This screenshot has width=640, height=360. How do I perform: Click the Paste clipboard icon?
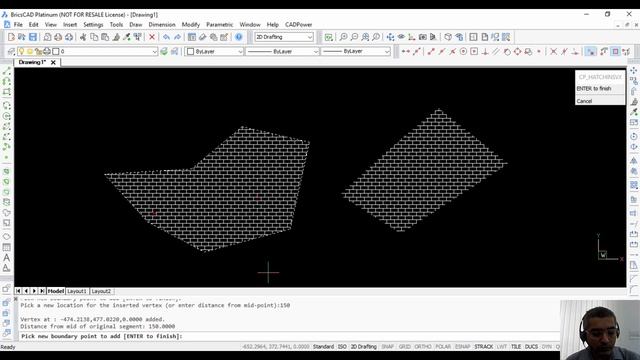coord(105,37)
